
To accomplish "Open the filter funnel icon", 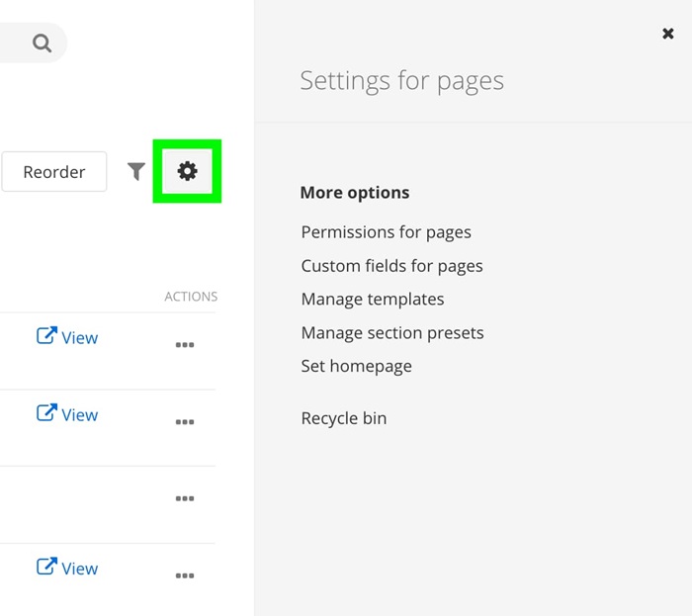I will (x=136, y=171).
